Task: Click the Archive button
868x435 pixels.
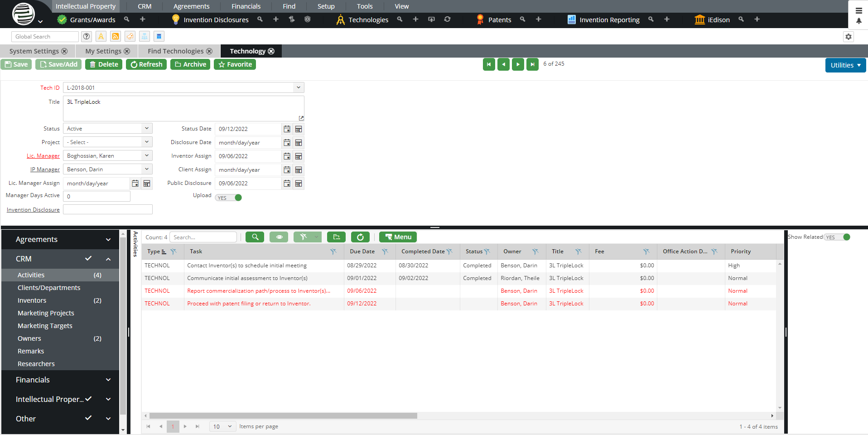Action: [190, 64]
